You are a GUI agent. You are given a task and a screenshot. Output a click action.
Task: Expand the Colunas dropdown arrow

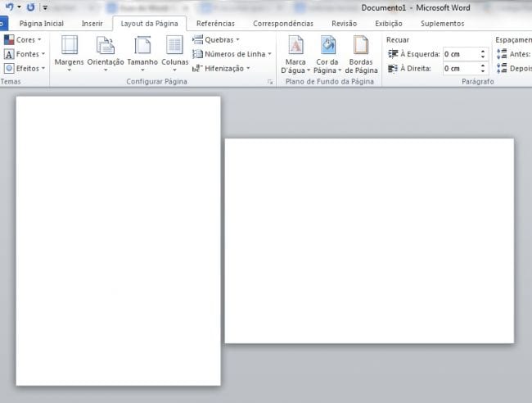[174, 70]
